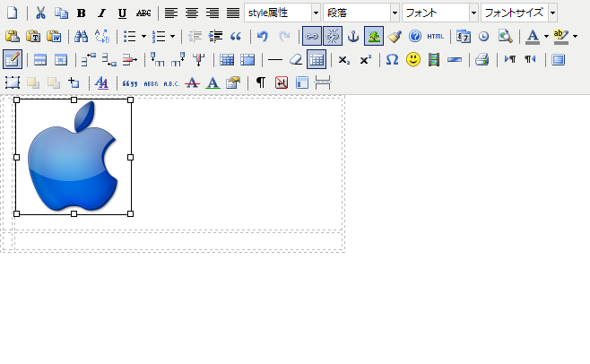Viewport: 590px width, 364px height.
Task: Open the style属性 dropdown
Action: coord(316,13)
